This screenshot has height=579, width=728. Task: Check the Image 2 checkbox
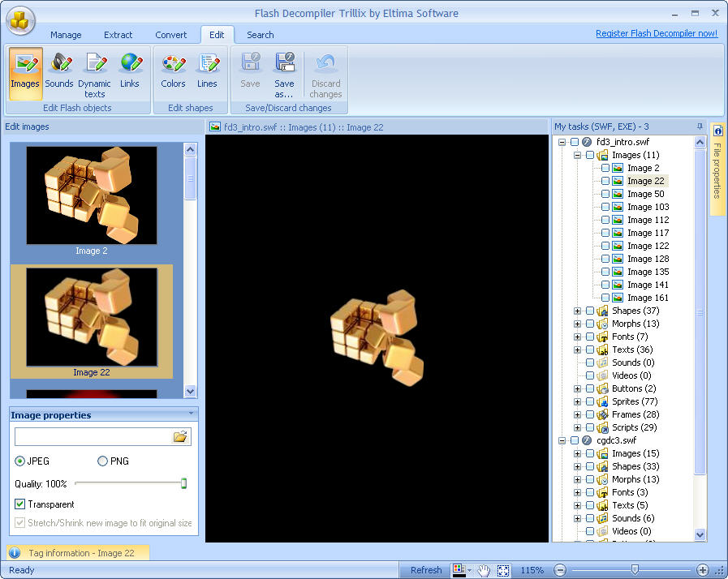click(x=605, y=168)
